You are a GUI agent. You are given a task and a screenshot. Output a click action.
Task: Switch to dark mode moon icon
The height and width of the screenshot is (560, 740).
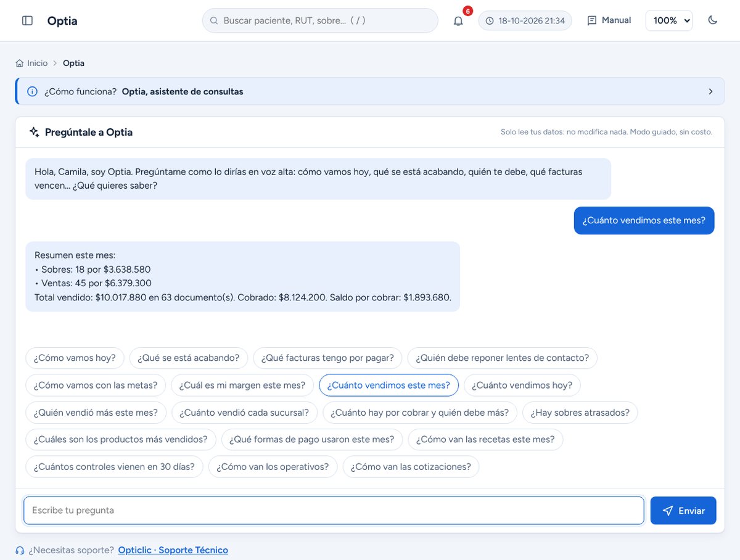(x=713, y=20)
